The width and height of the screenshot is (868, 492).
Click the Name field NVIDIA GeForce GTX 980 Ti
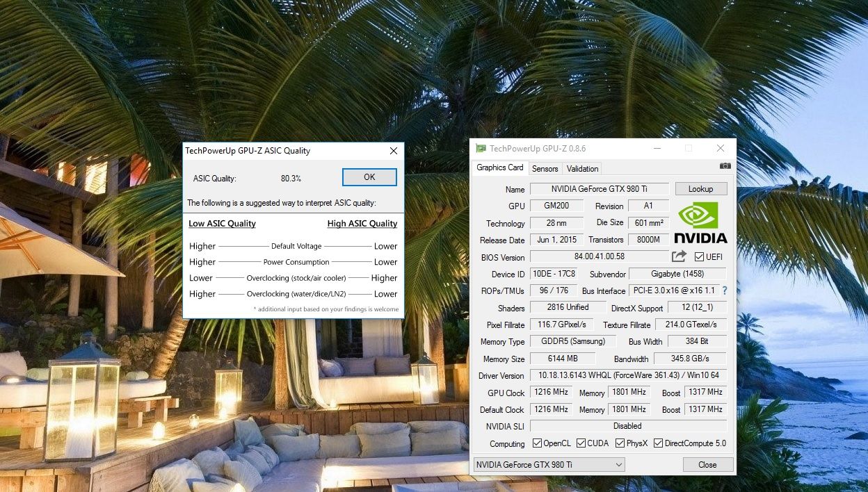click(599, 189)
